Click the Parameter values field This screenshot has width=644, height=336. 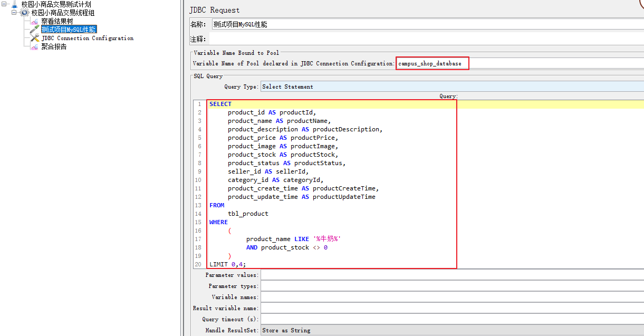click(452, 275)
